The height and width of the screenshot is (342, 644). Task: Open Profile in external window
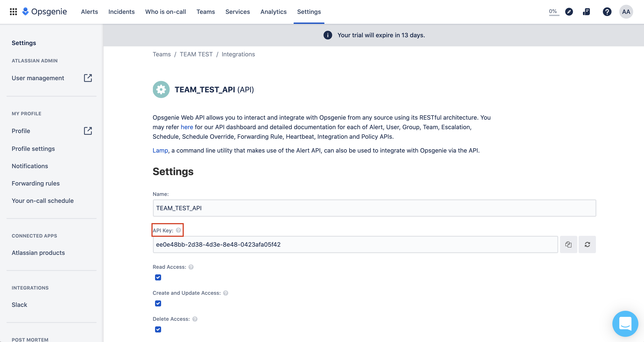point(88,131)
